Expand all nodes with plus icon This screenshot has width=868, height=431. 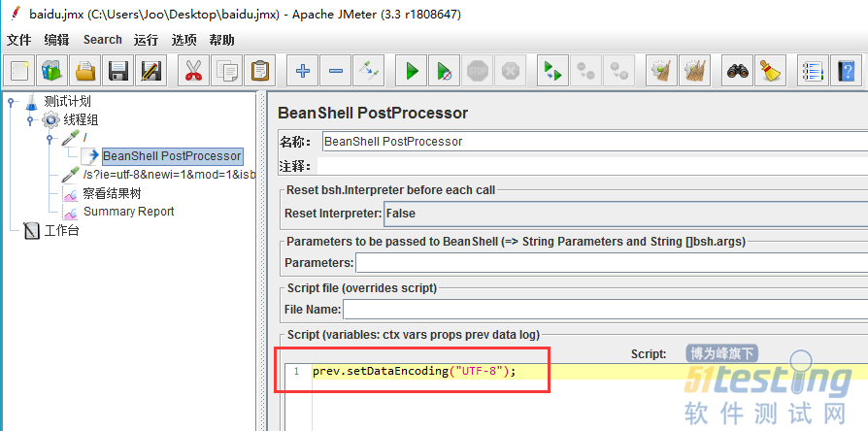click(303, 71)
